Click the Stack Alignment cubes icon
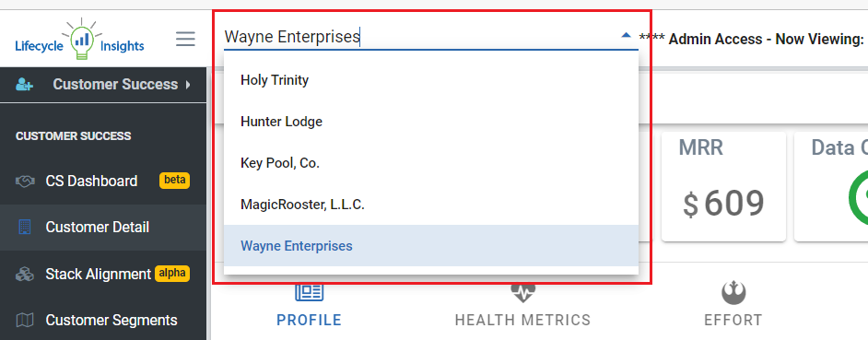868x340 pixels. [25, 274]
